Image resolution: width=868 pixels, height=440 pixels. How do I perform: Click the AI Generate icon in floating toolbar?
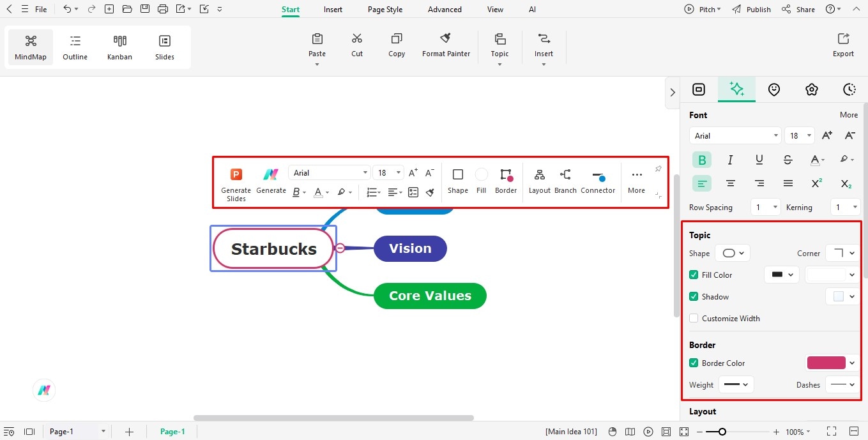tap(271, 174)
